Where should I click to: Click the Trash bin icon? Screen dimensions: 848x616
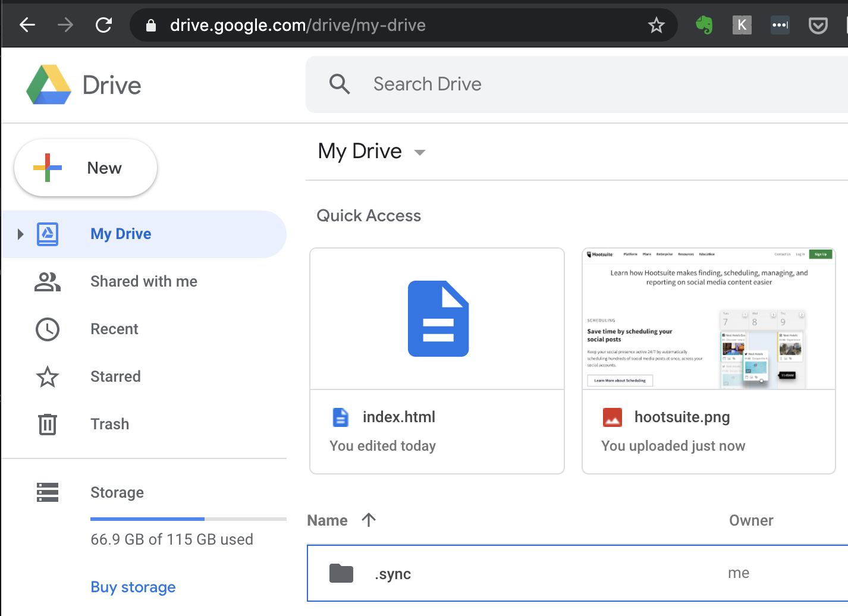(x=48, y=424)
